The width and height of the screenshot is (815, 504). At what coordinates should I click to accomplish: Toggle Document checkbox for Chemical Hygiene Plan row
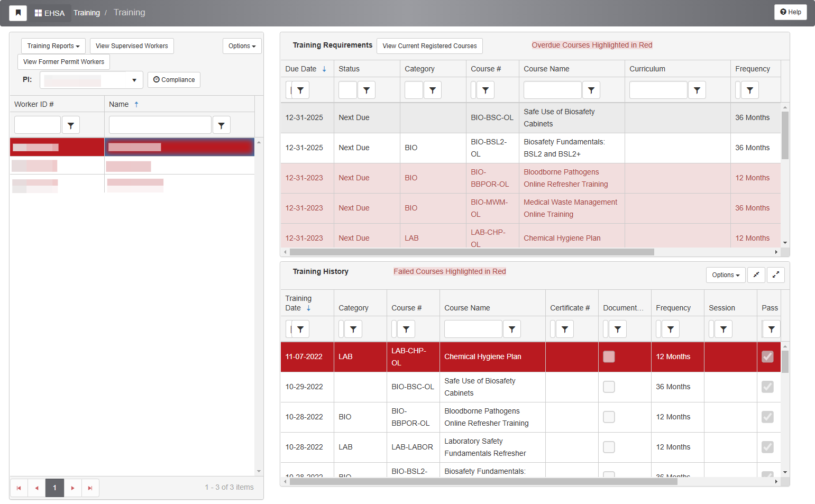click(x=609, y=356)
